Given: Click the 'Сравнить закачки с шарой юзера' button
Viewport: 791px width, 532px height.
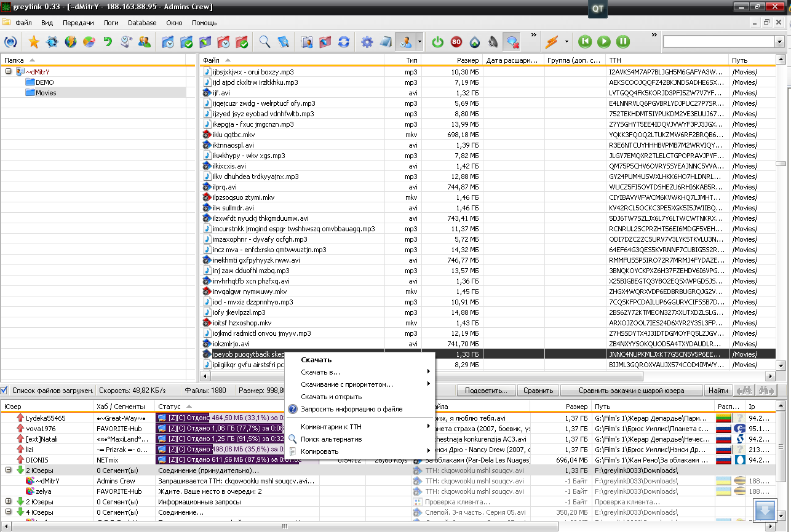Looking at the screenshot, I should (x=631, y=391).
